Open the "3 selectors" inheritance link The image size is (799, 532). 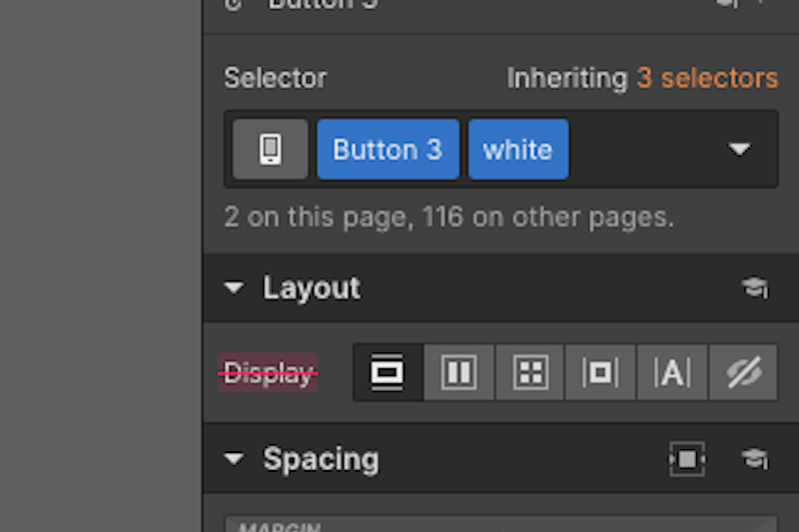coord(706,78)
